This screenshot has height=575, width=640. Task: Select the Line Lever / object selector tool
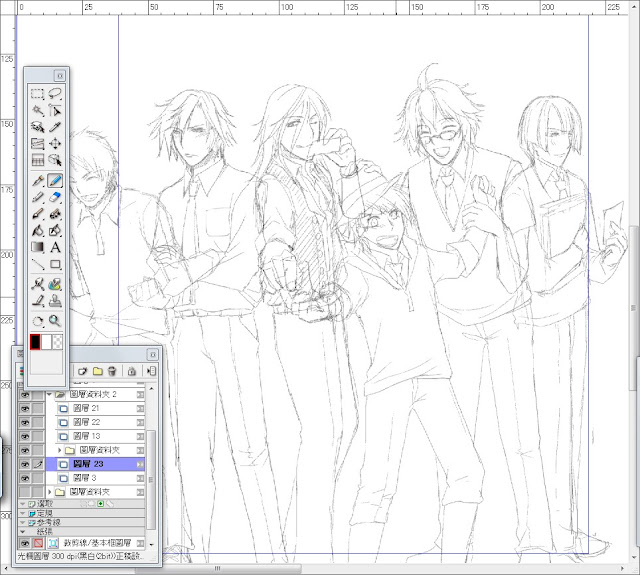pos(55,111)
